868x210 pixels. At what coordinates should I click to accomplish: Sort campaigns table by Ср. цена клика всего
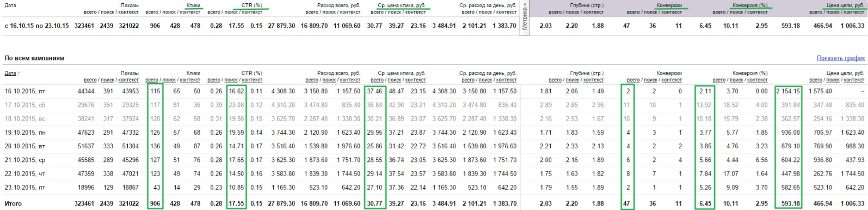pyautogui.click(x=377, y=80)
